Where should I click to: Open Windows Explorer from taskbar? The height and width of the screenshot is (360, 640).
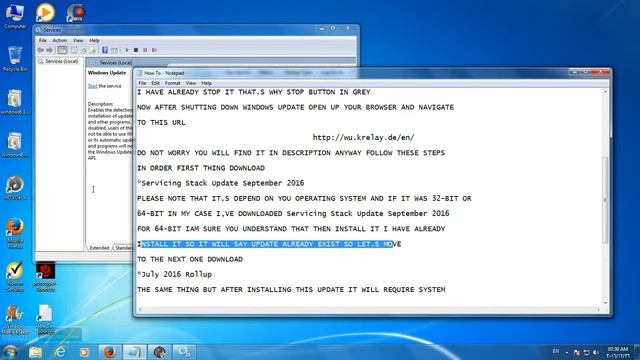point(36,352)
